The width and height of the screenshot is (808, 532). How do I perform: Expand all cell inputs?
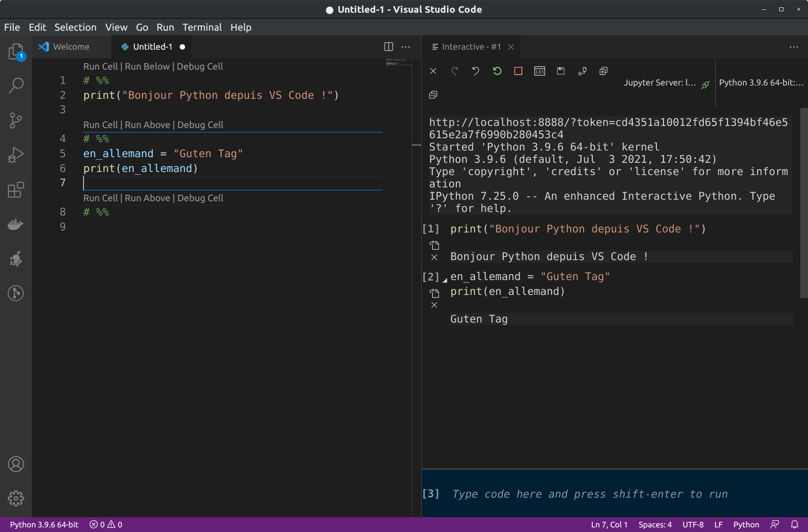(604, 71)
